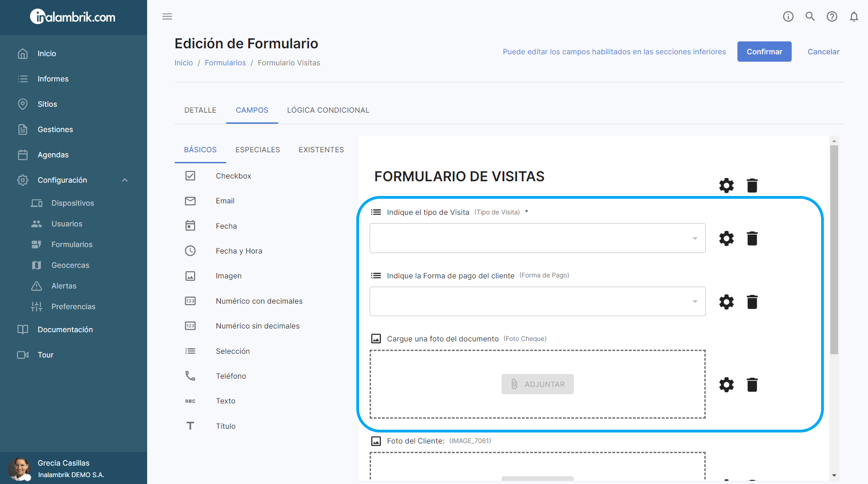The image size is (868, 484).
Task: Open the help question mark icon
Action: (832, 17)
